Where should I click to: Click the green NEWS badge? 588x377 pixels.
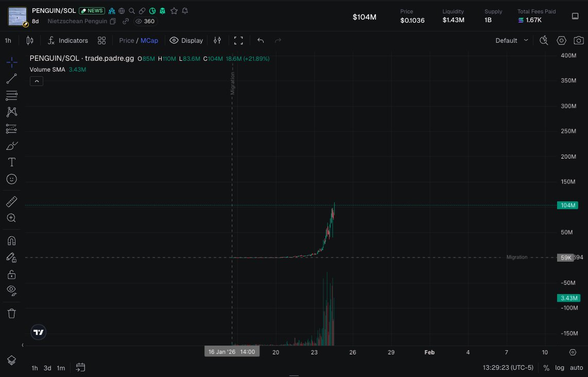(x=92, y=11)
